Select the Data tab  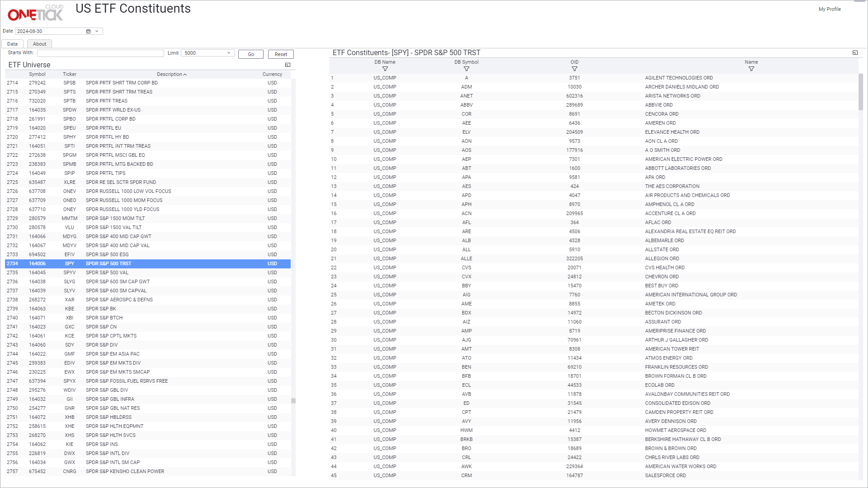[12, 44]
